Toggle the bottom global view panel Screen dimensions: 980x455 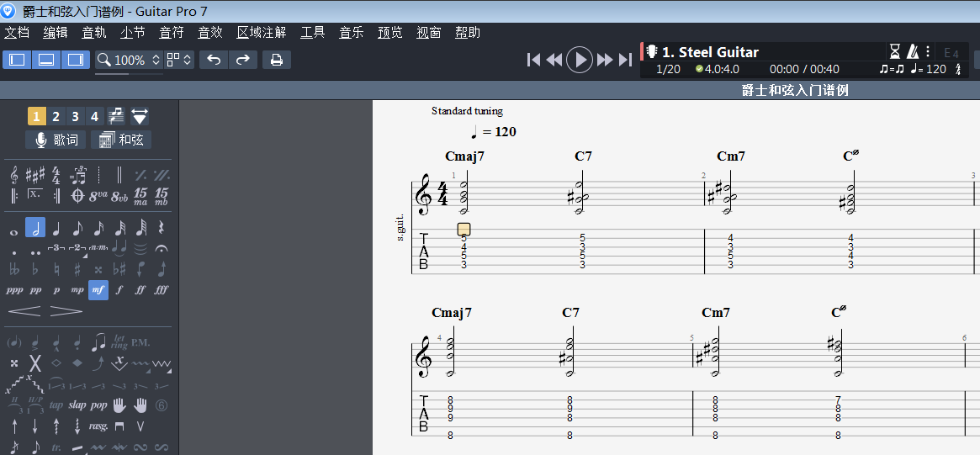click(46, 60)
